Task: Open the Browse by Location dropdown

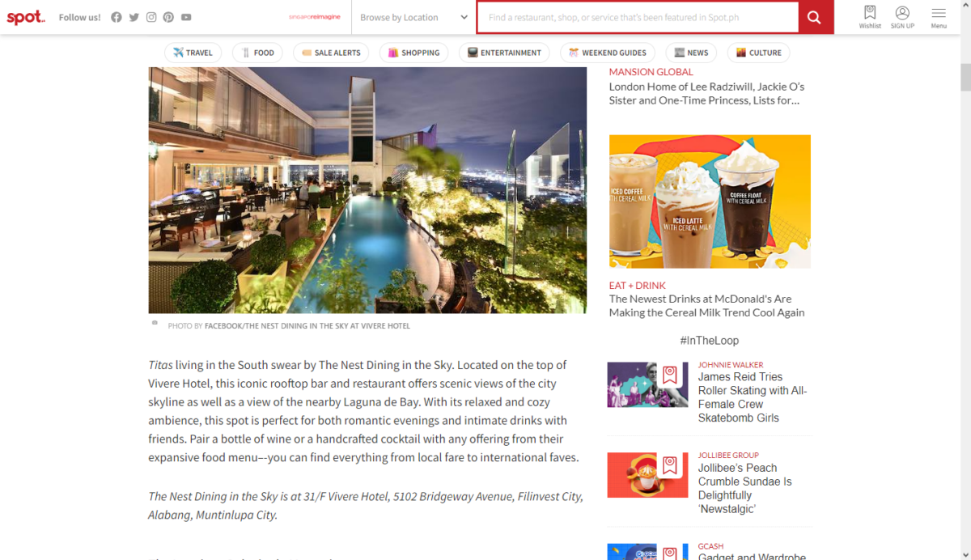Action: (x=413, y=17)
